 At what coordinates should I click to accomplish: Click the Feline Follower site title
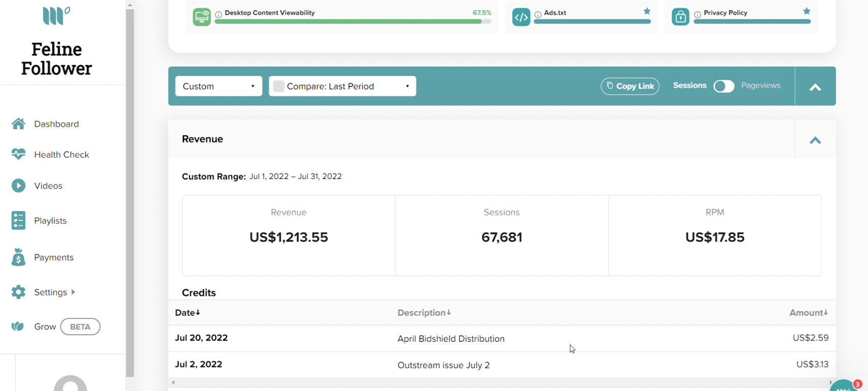[x=56, y=59]
